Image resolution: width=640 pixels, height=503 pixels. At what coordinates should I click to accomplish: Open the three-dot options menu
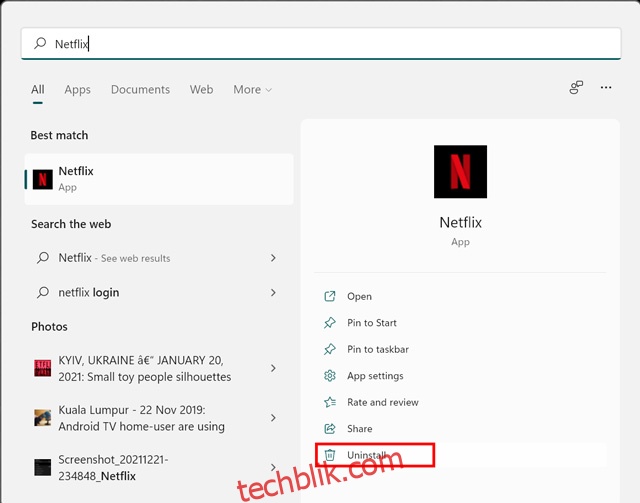coord(606,87)
